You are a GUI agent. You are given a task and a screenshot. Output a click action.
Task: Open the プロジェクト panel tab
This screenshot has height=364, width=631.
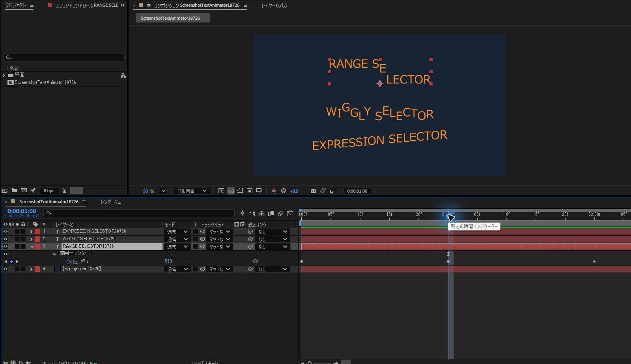click(15, 5)
